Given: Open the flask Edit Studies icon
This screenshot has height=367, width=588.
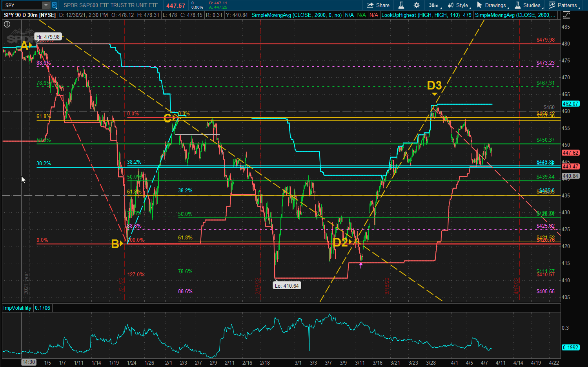Looking at the screenshot, I should coord(401,5).
